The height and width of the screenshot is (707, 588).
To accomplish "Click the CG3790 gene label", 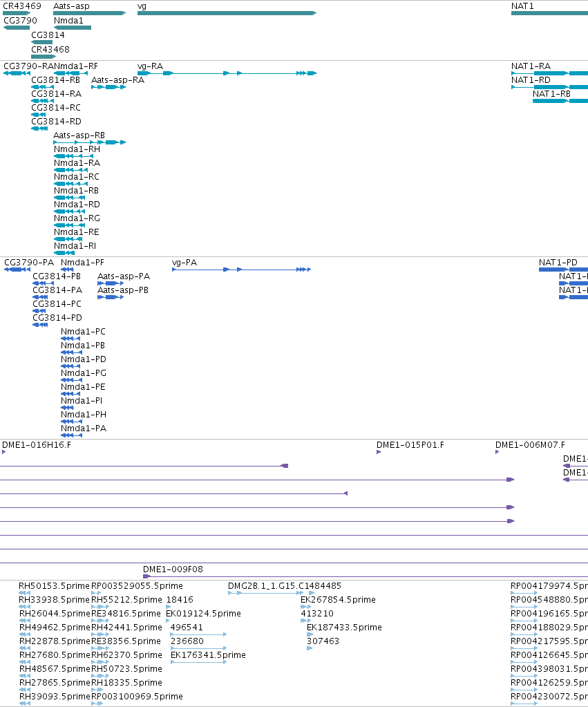I will coord(20,21).
